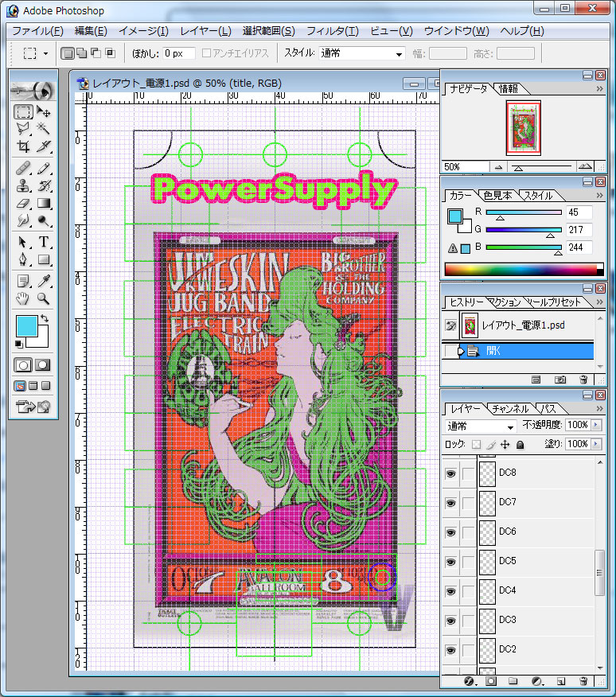Open the スタイル dropdown showing 通常
616x697 pixels.
pyautogui.click(x=361, y=53)
